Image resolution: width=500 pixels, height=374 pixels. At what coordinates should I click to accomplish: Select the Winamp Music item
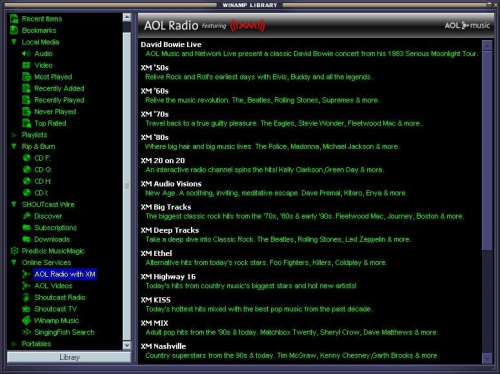click(56, 321)
